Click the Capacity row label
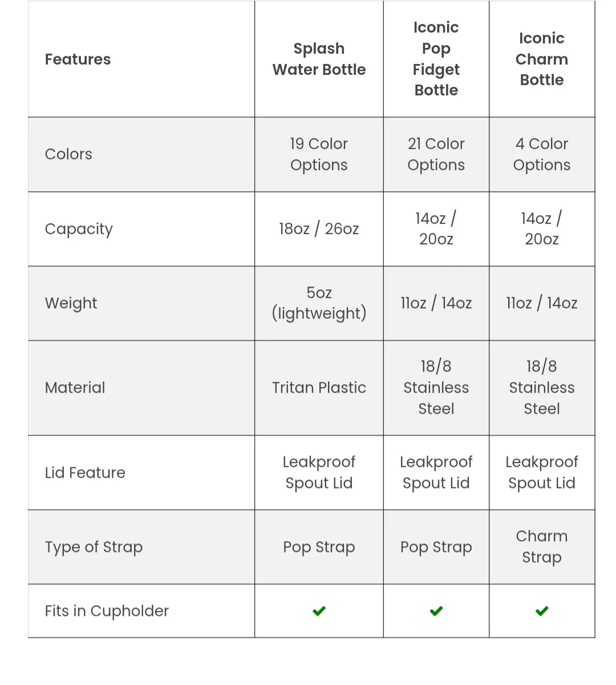 click(x=79, y=229)
